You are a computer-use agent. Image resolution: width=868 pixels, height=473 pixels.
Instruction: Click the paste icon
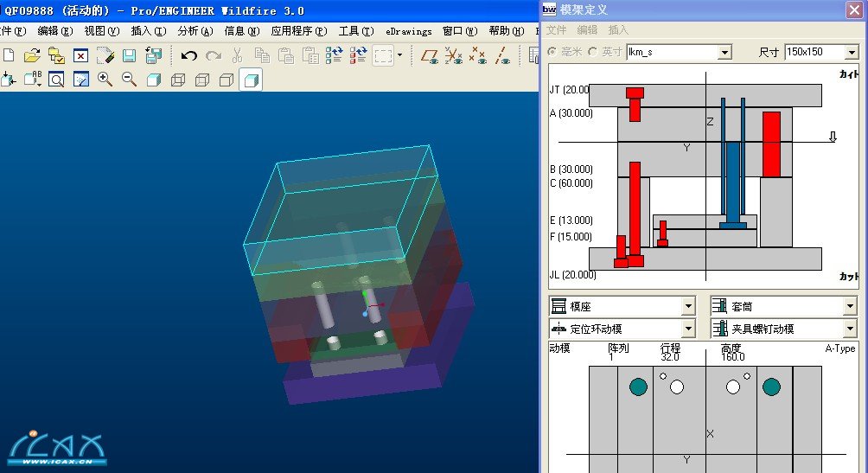pos(286,55)
